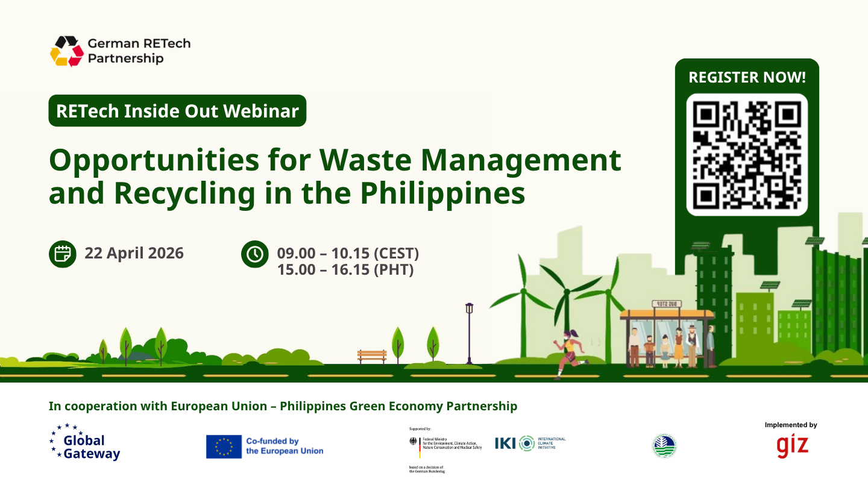This screenshot has height=488, width=868.
Task: Click the European Union flag emblem
Action: click(224, 446)
